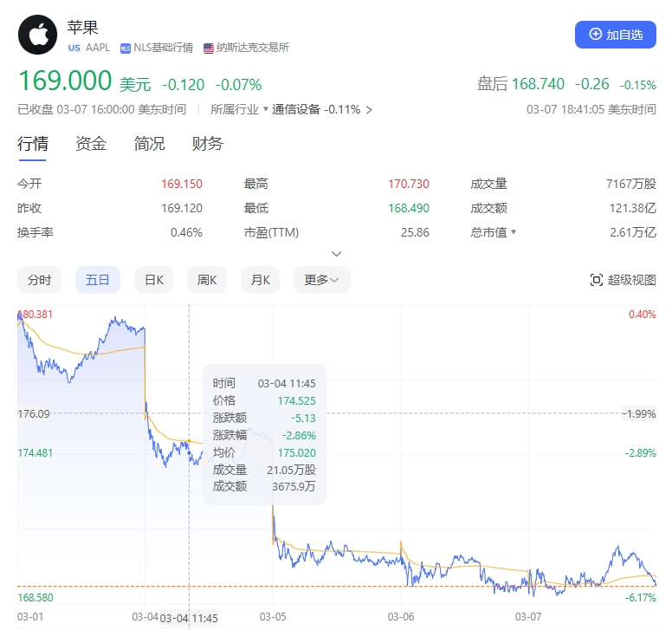Click the 总市值 value 2.61万亿
Screen dimensions: 672x630
pyautogui.click(x=633, y=232)
